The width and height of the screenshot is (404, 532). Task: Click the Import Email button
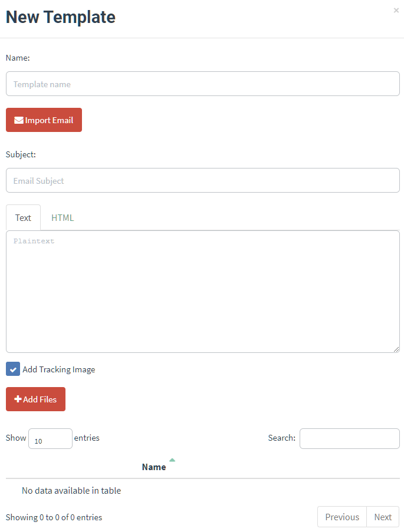pos(44,120)
